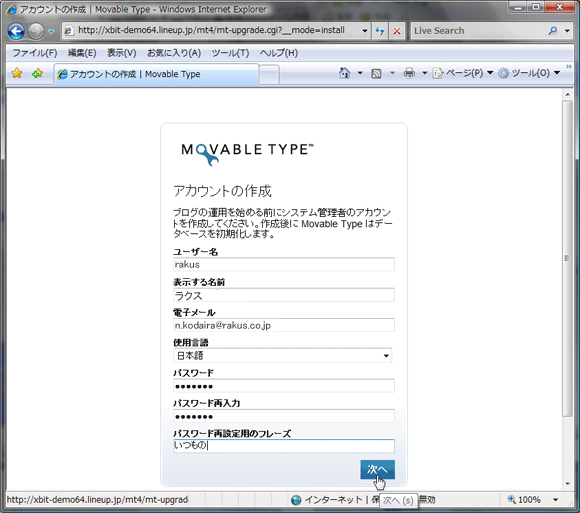Click the Live Search magnifier icon
580x513 pixels.
pos(553,31)
